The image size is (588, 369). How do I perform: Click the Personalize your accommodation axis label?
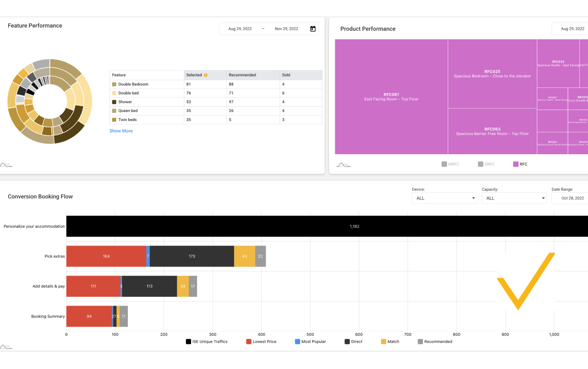[34, 226]
